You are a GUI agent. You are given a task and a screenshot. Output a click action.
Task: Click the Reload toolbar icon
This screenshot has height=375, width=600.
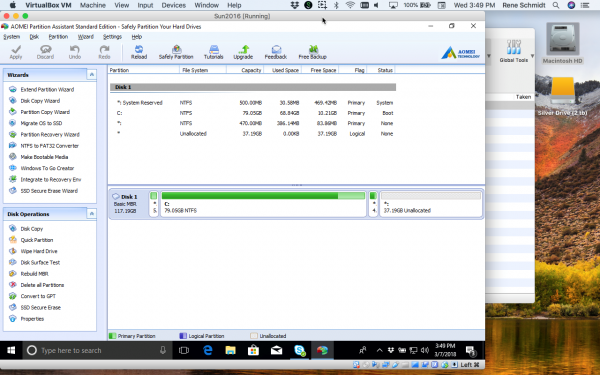139,52
